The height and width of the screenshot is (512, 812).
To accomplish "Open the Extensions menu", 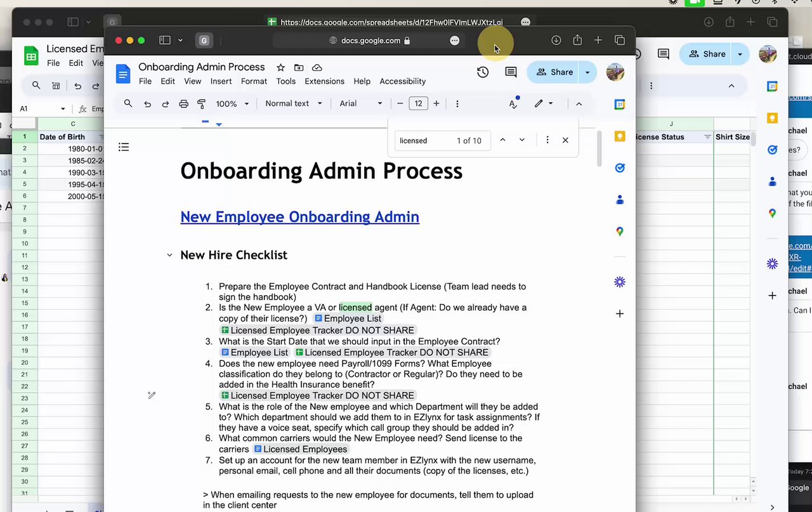I will point(325,81).
